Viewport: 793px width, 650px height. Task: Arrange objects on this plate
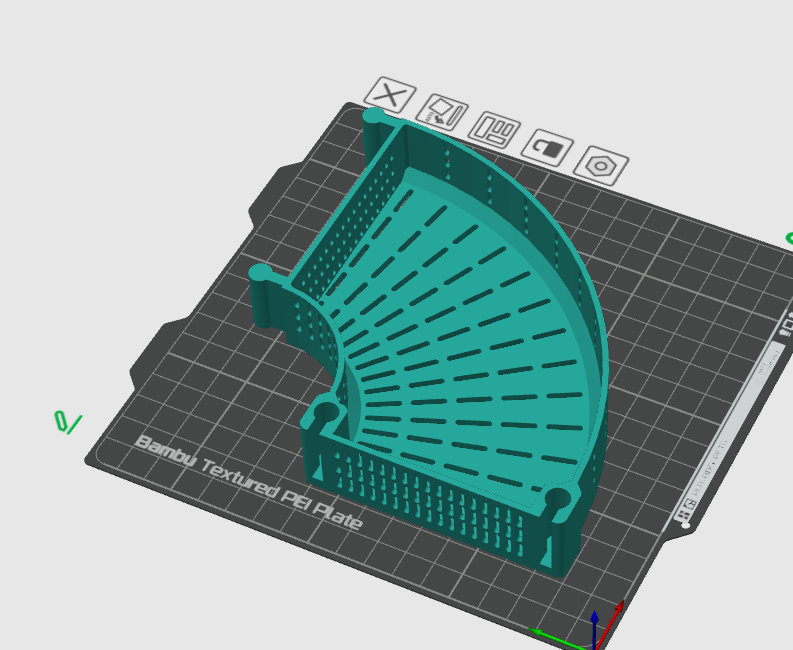coord(494,130)
